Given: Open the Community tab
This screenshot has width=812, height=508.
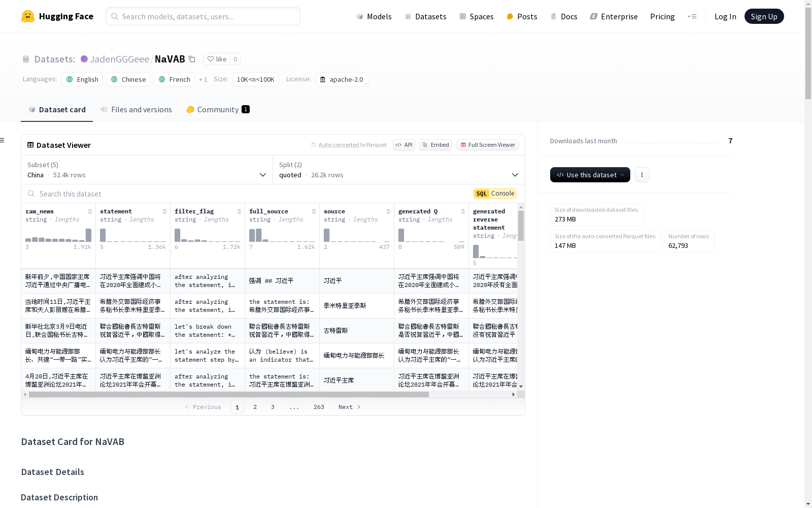Looking at the screenshot, I should pyautogui.click(x=218, y=110).
